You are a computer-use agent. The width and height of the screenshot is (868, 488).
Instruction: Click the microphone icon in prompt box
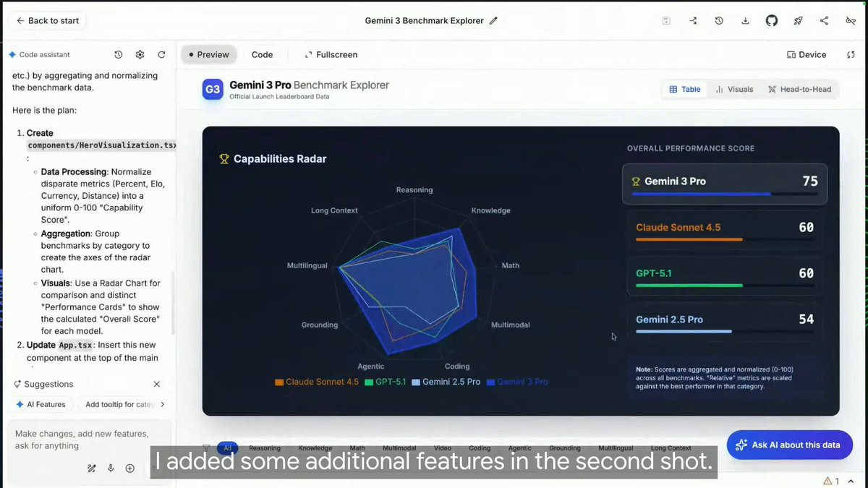pos(111,468)
